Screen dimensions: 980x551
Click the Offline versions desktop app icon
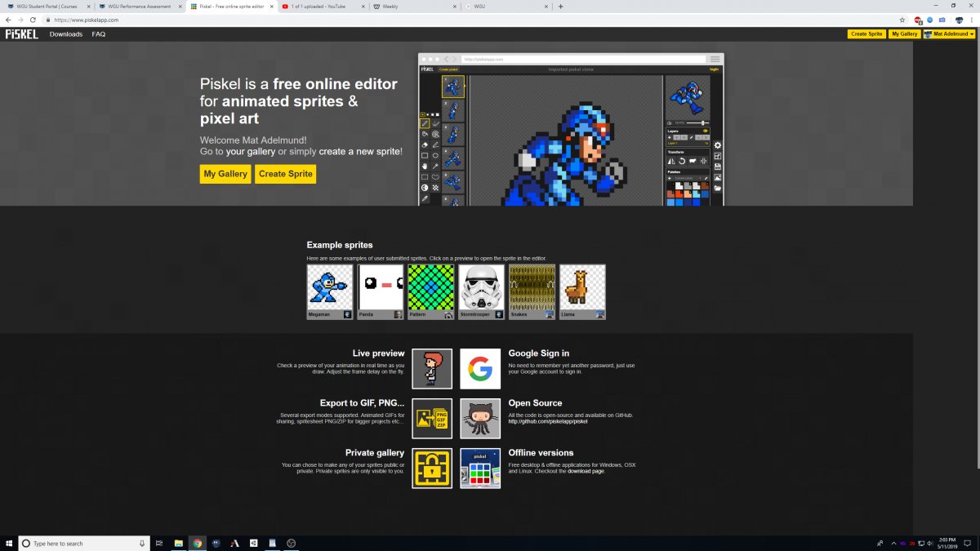point(480,469)
